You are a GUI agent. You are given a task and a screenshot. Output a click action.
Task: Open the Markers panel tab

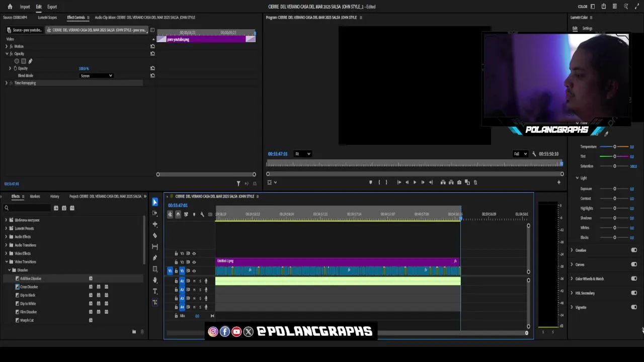tap(35, 197)
